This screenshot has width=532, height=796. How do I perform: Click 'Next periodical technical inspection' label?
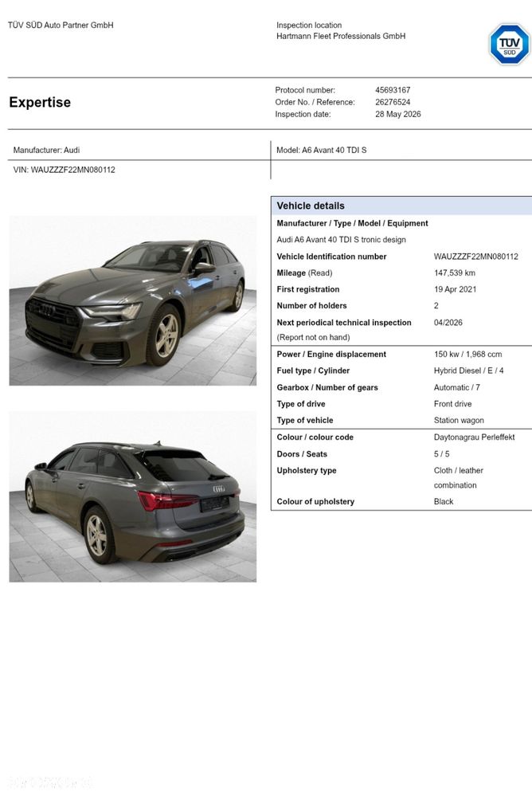click(344, 323)
